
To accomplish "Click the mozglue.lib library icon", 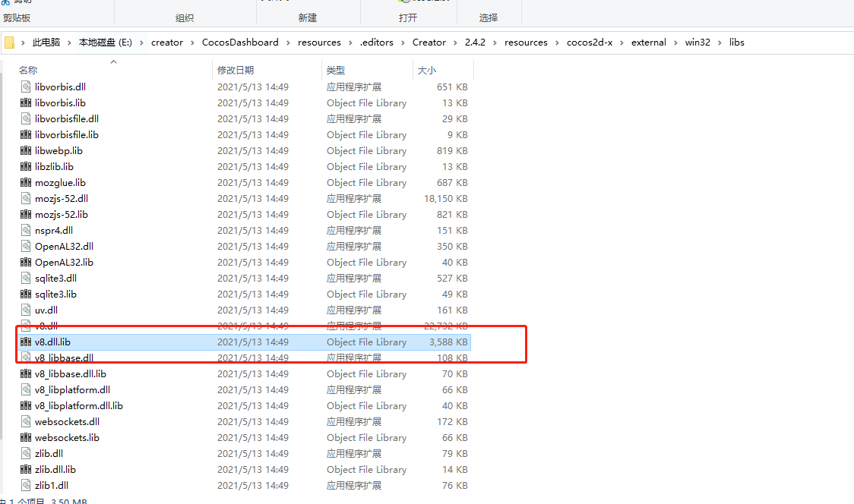I will [x=26, y=182].
